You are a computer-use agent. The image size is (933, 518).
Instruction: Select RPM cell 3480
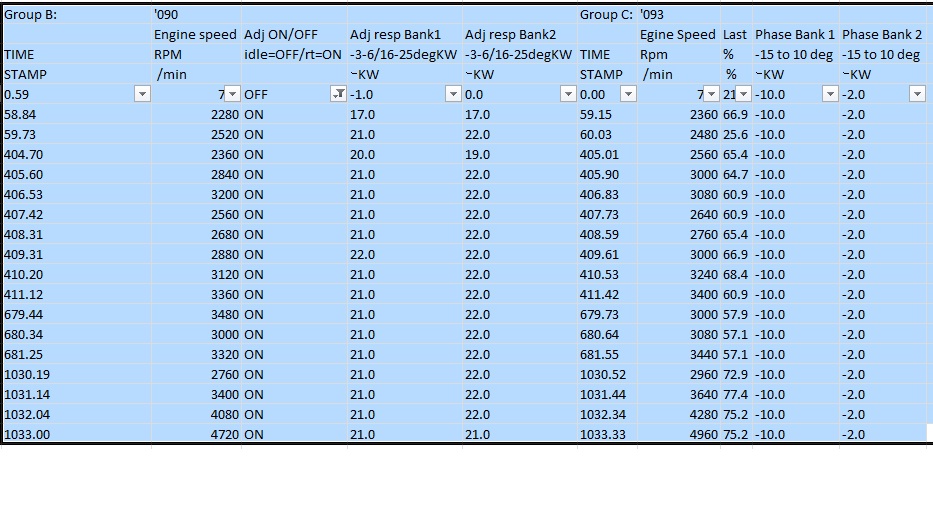tap(196, 315)
